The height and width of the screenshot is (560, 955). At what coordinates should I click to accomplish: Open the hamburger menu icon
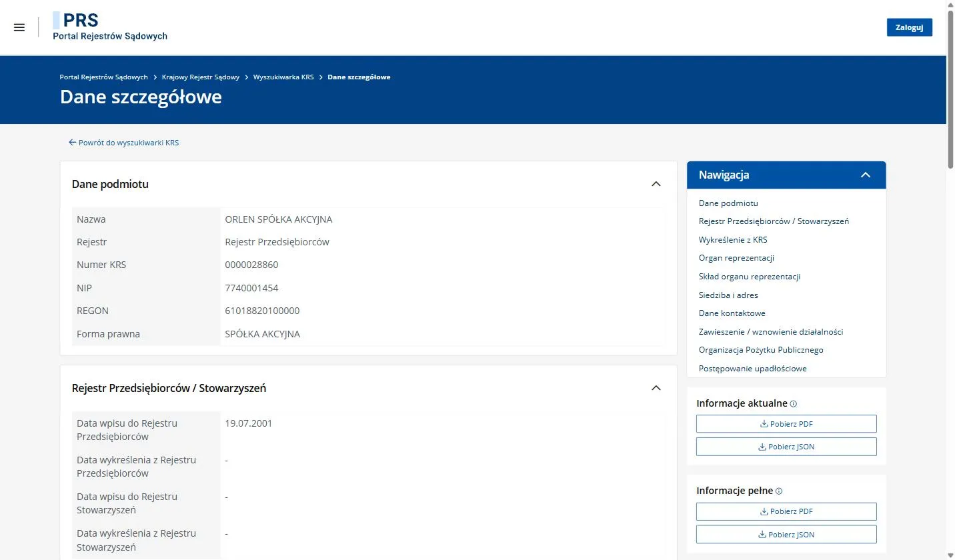pos(19,27)
